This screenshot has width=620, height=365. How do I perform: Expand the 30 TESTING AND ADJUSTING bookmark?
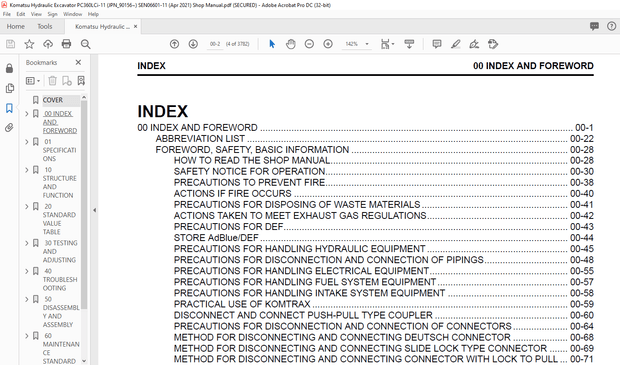(x=27, y=243)
